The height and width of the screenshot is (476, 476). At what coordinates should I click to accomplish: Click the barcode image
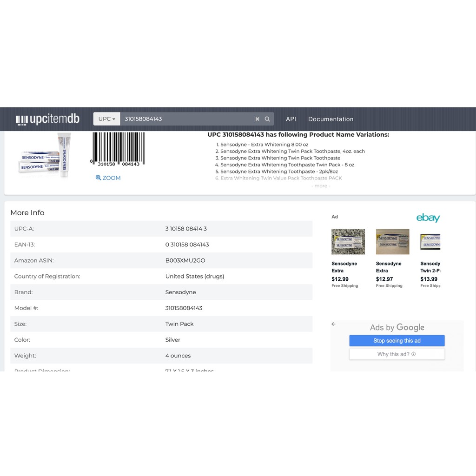(x=118, y=149)
